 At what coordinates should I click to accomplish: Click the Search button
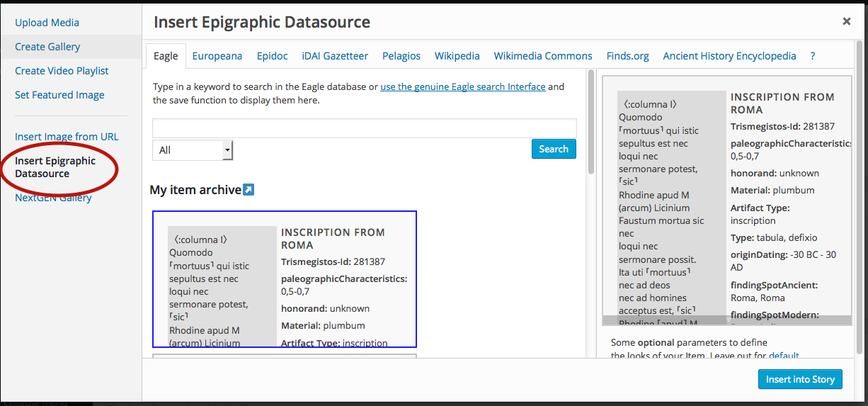554,149
